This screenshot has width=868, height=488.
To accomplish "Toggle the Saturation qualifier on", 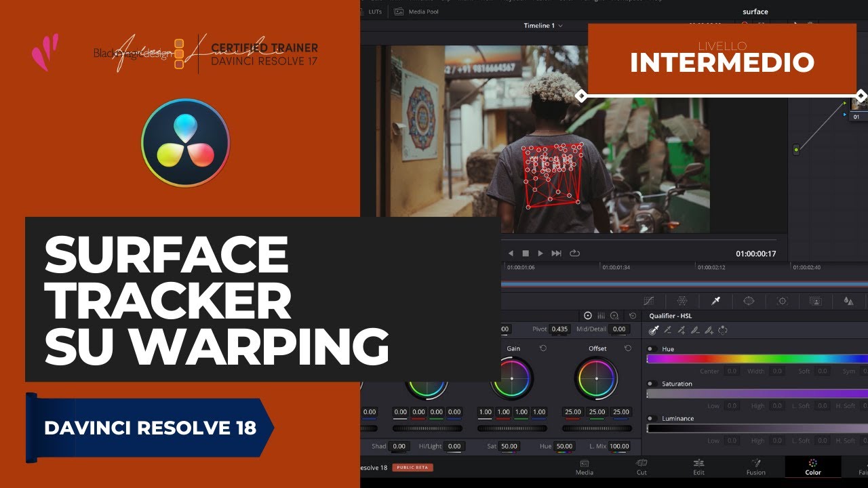I will 652,384.
